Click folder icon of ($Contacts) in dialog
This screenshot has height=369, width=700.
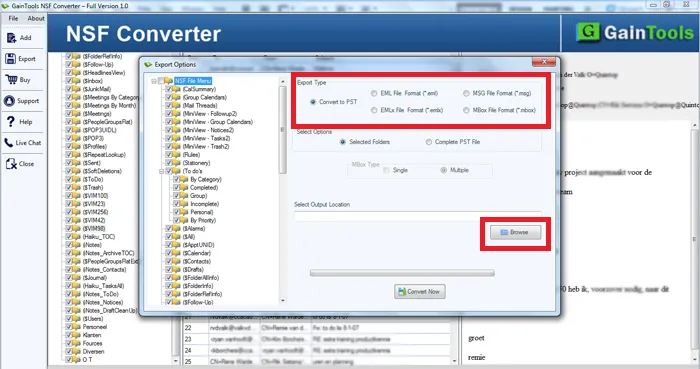click(177, 261)
